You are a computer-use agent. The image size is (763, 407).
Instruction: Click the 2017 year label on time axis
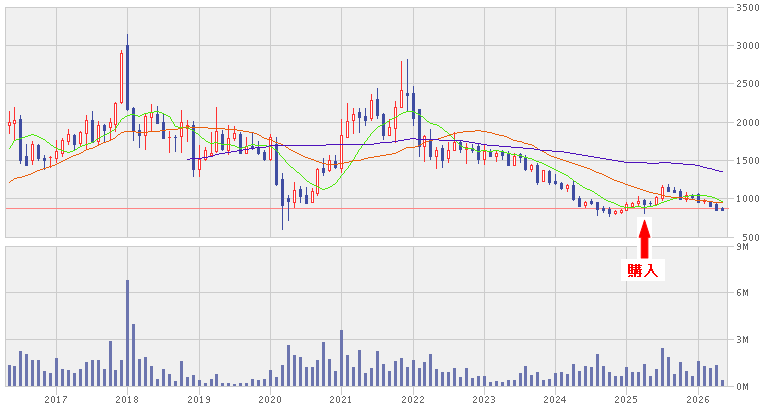(56, 400)
